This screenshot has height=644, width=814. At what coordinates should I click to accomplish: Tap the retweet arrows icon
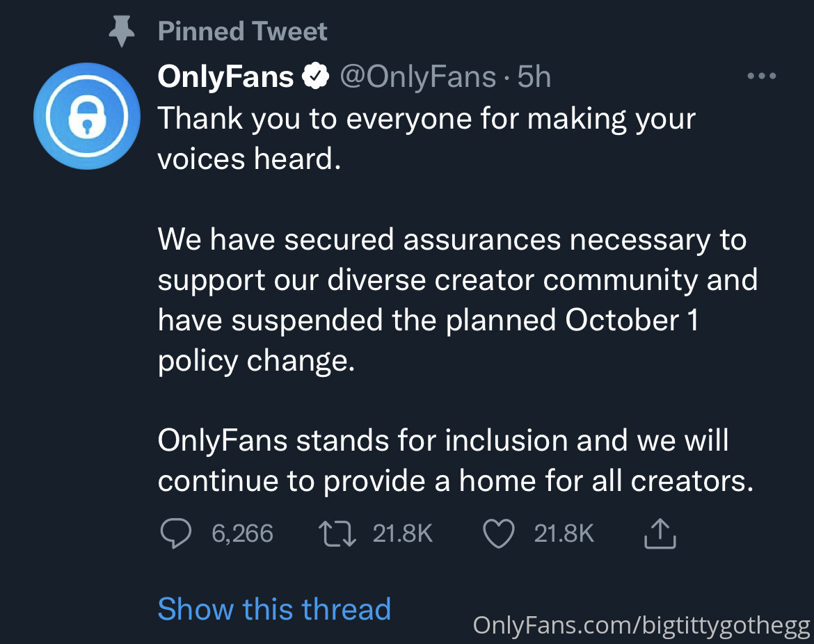(337, 534)
